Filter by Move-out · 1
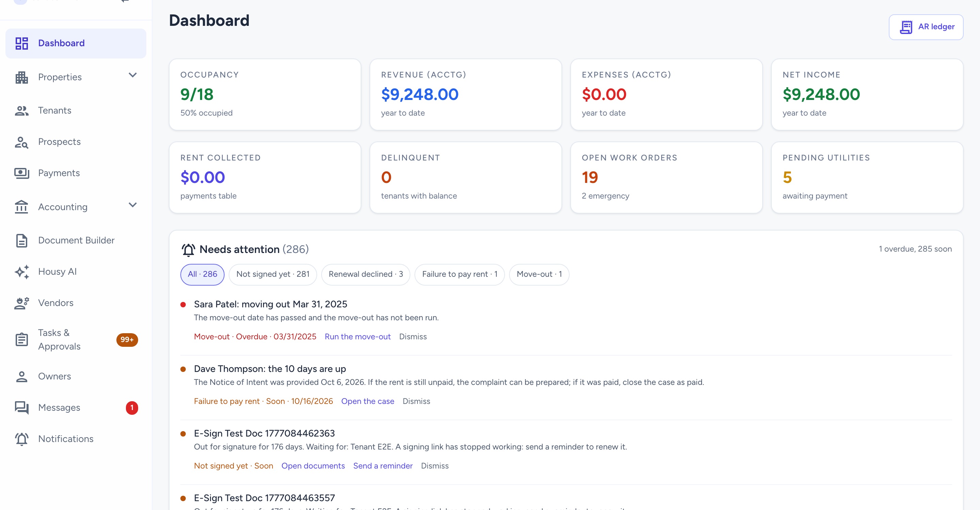980x510 pixels. click(539, 274)
